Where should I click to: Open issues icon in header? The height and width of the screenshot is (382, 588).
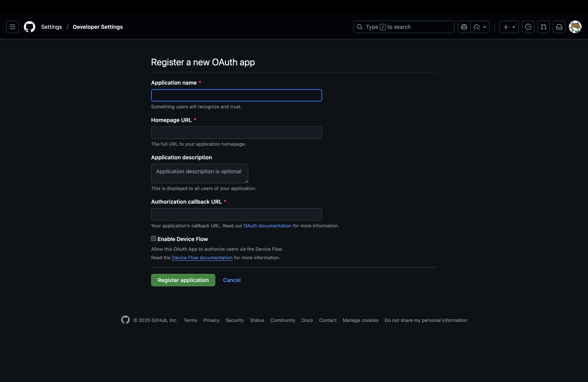(x=528, y=27)
